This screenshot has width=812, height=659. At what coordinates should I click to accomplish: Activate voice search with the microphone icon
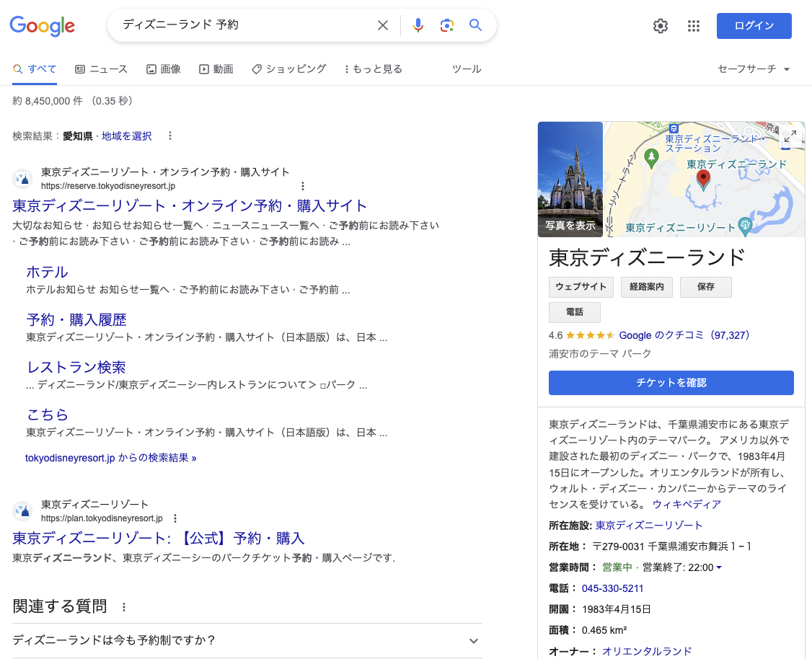pos(418,25)
